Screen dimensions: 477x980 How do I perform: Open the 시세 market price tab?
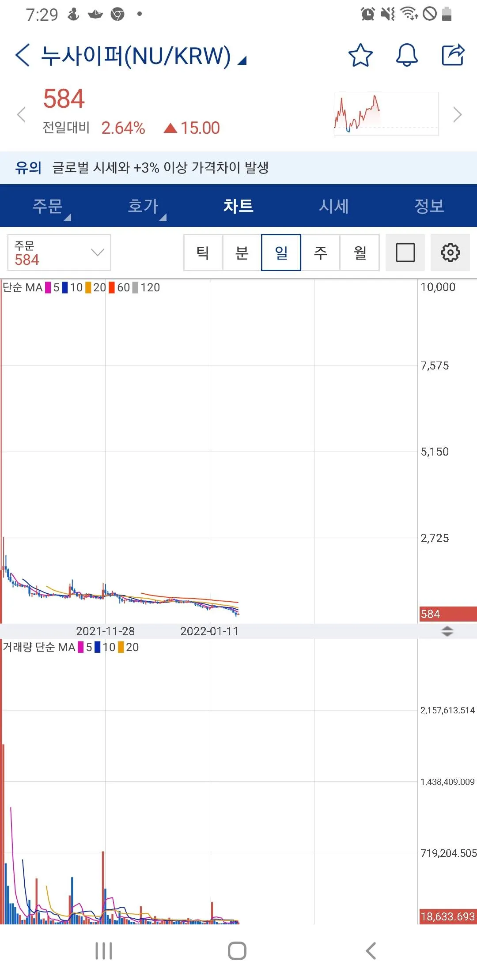coord(334,206)
